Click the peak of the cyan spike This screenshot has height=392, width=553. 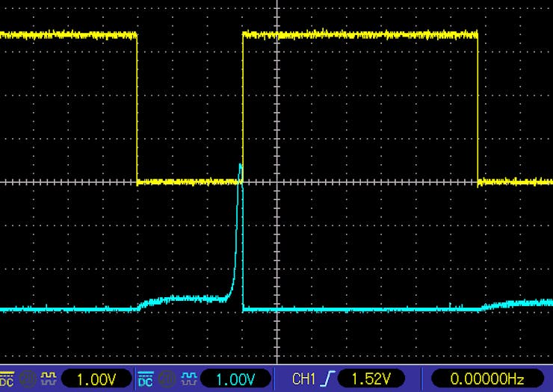(x=241, y=164)
